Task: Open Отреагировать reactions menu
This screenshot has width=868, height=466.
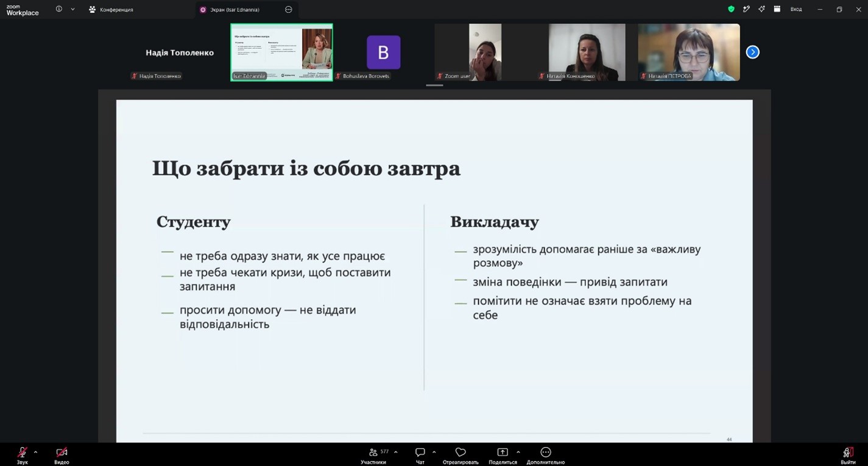Action: 460,455
